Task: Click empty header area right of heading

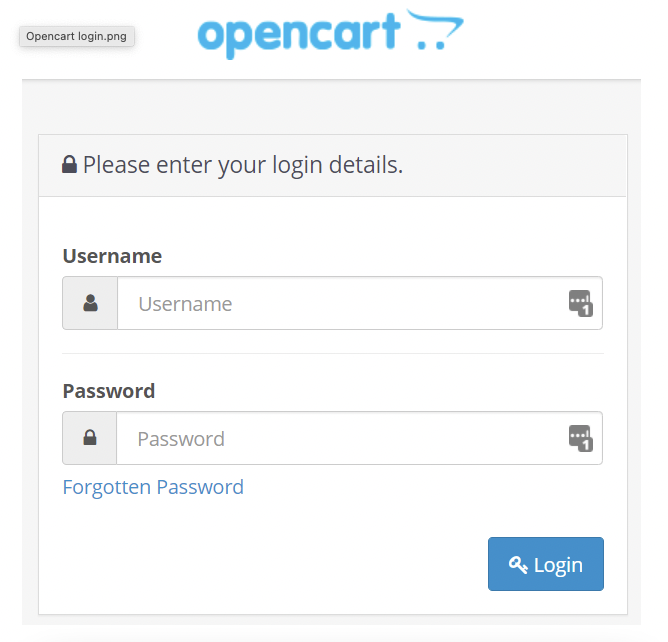Action: tap(520, 165)
